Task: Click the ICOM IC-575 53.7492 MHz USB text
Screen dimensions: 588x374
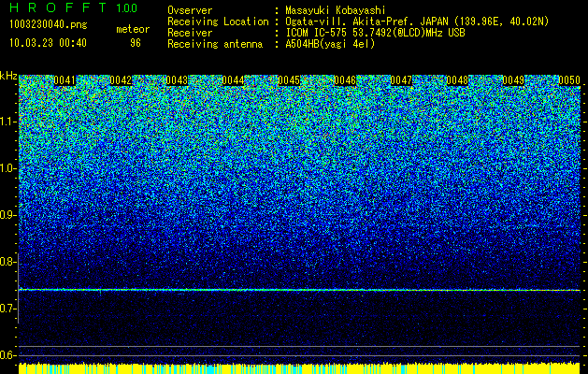Action: click(375, 33)
